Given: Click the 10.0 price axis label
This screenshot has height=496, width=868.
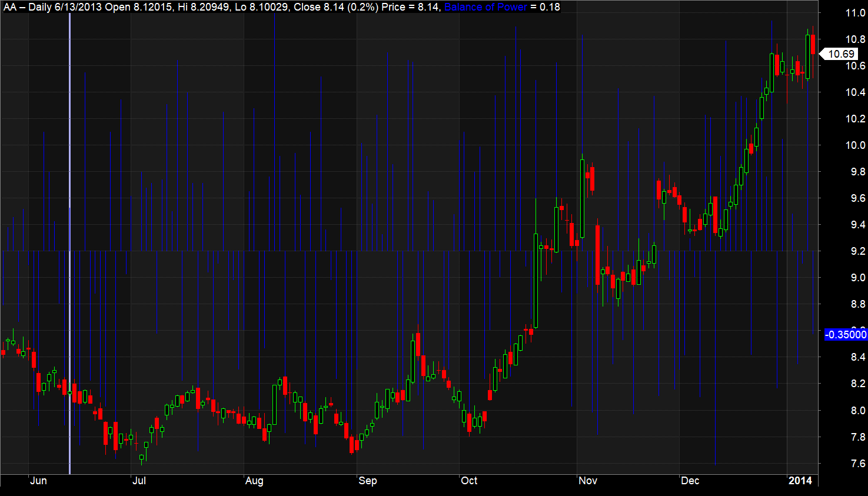Looking at the screenshot, I should point(856,145).
